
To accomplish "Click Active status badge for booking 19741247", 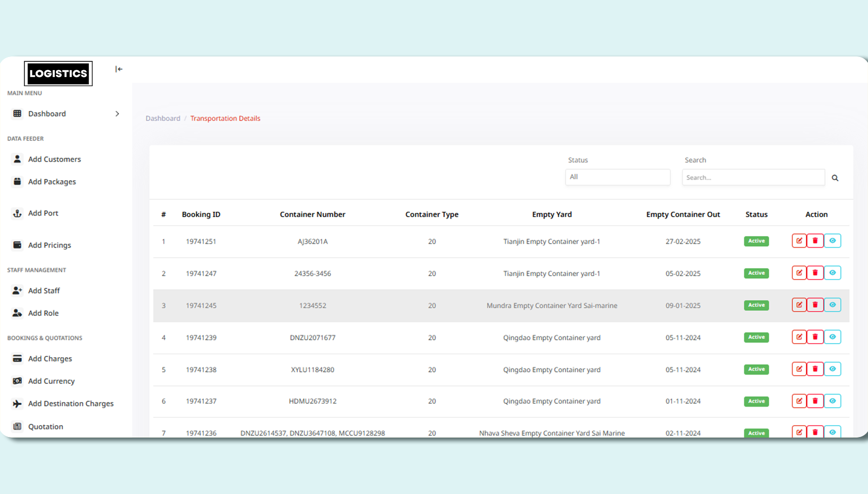I will coord(756,273).
